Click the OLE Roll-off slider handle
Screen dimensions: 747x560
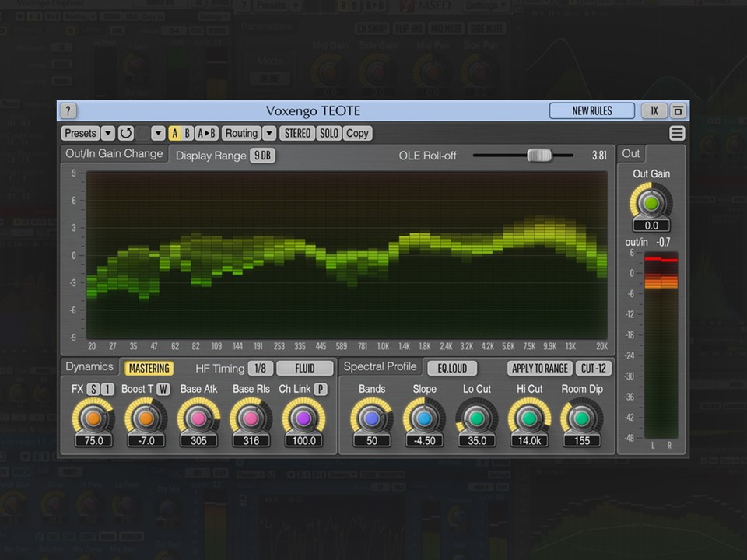tap(539, 156)
